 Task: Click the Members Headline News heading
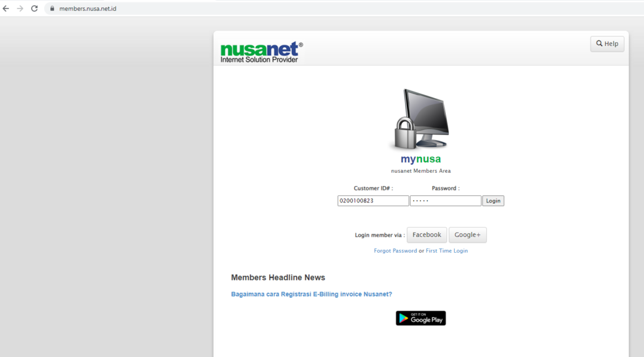pyautogui.click(x=278, y=278)
